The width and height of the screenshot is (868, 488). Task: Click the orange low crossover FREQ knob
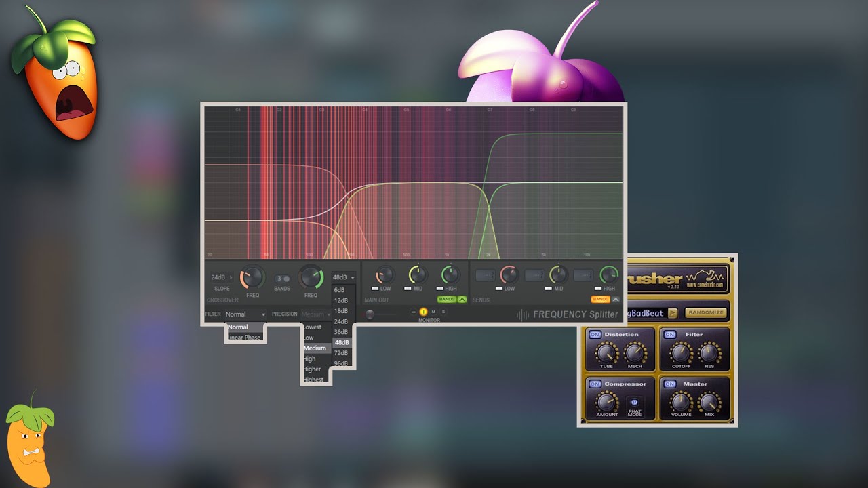point(252,277)
